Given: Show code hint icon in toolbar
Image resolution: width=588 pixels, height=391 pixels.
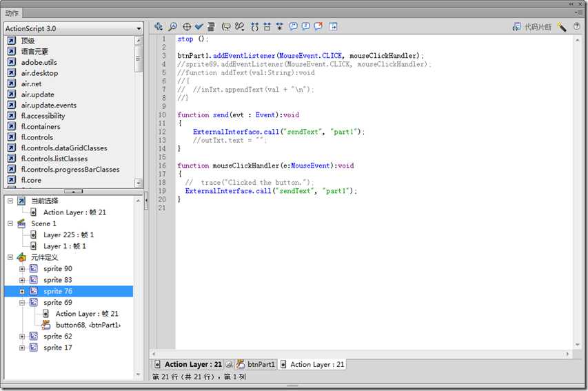Looking at the screenshot, I should [226, 27].
